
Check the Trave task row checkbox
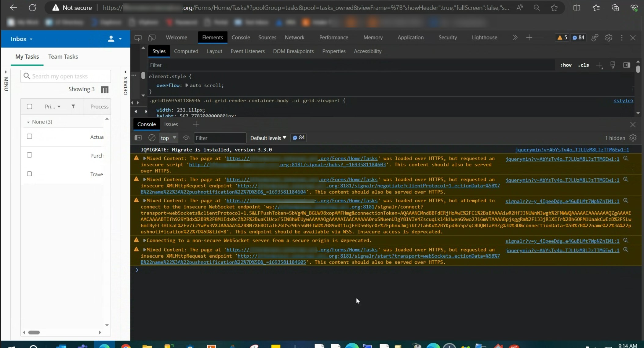29,174
